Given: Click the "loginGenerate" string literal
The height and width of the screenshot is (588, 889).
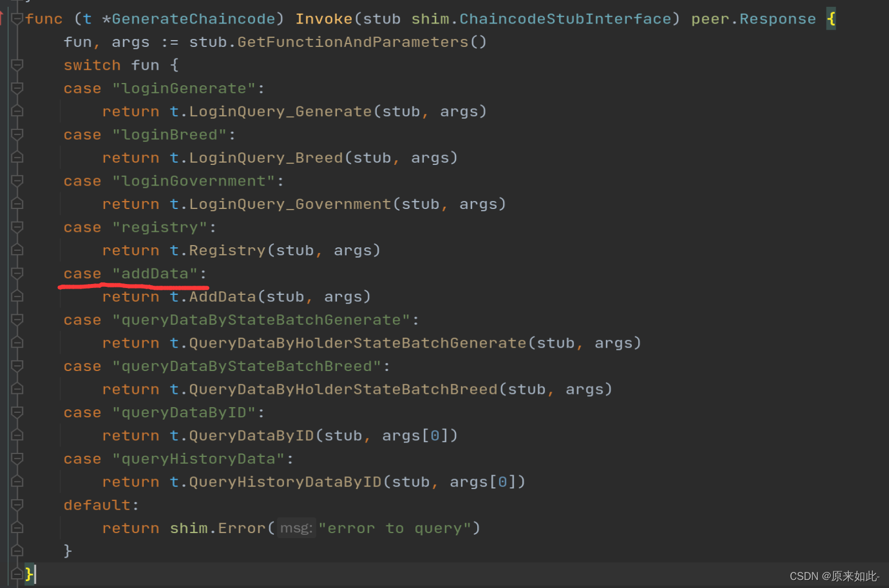Looking at the screenshot, I should pyautogui.click(x=184, y=88).
